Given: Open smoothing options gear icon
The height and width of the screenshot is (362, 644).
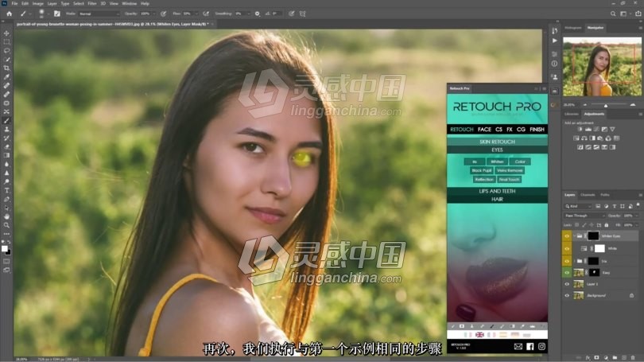Looking at the screenshot, I should click(x=257, y=14).
